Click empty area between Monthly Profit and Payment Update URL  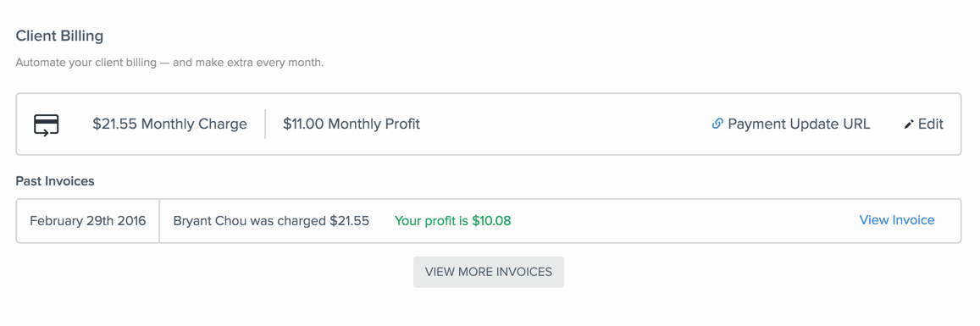pos(566,124)
